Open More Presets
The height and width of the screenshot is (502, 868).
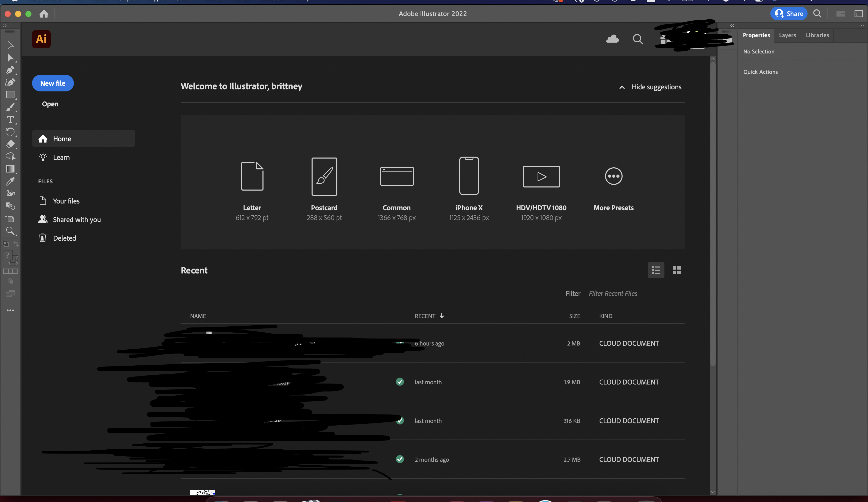614,189
